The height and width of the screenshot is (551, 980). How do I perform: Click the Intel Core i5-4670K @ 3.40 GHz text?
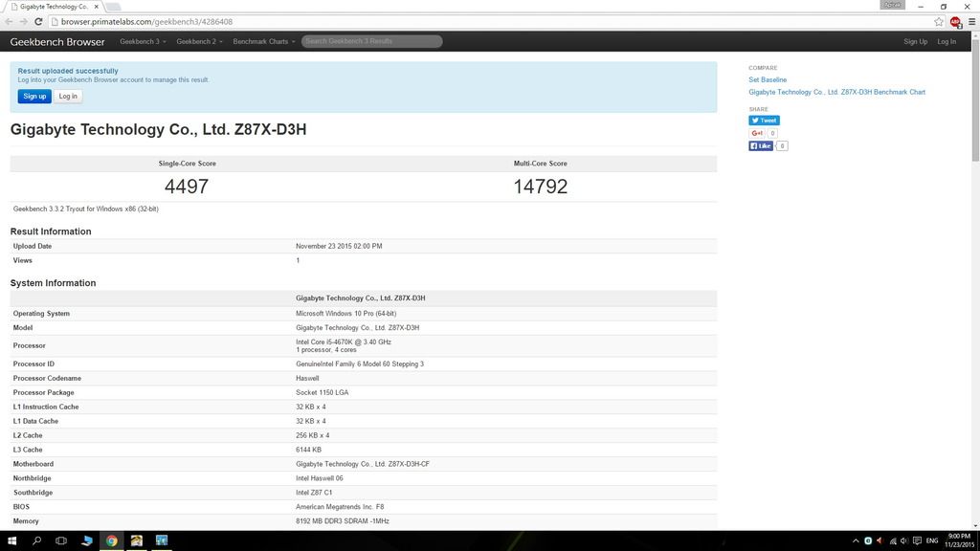click(344, 342)
